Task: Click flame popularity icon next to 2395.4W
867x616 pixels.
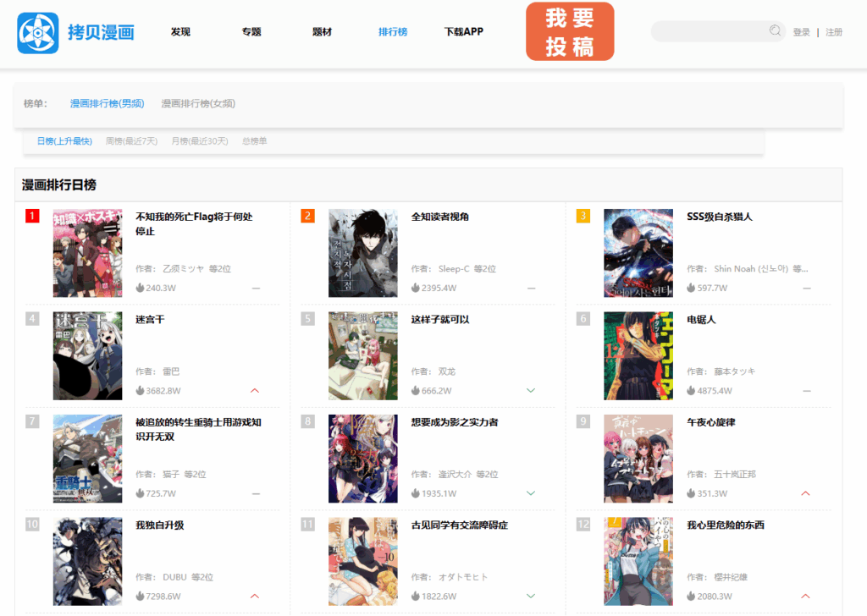Action: 415,288
